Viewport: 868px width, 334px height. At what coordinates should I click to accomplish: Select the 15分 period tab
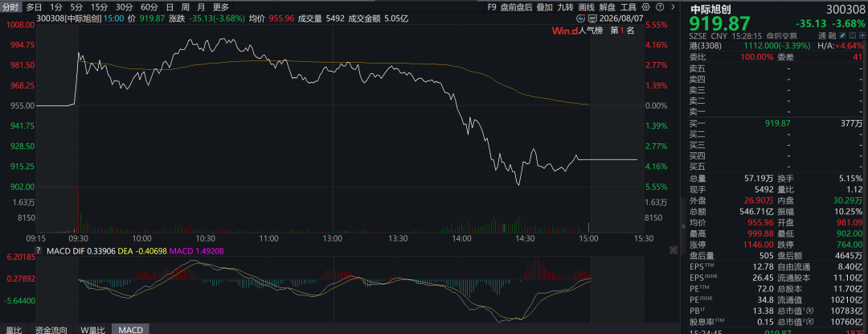(100, 7)
